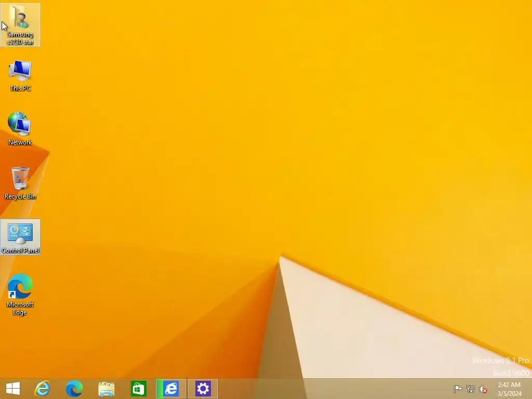The height and width of the screenshot is (399, 532).
Task: Select the Microsoft Edge desktop shortcut
Action: pos(20,294)
